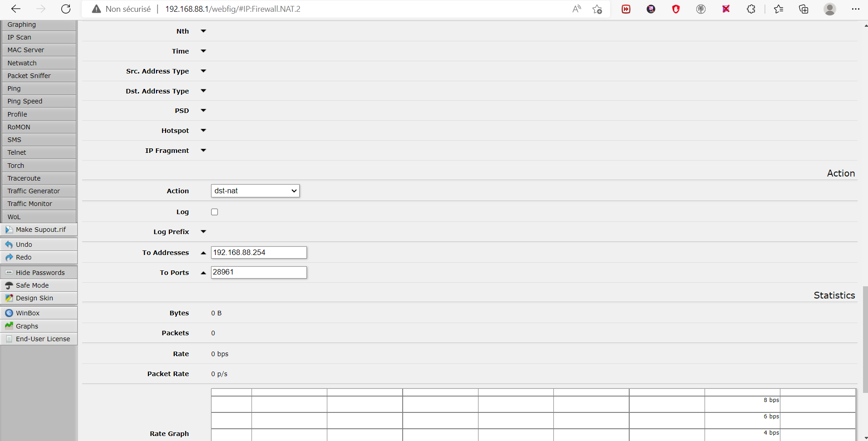Screen dimensions: 868x441
Task: Click the not-secure warning triangle icon
Action: coord(96,9)
